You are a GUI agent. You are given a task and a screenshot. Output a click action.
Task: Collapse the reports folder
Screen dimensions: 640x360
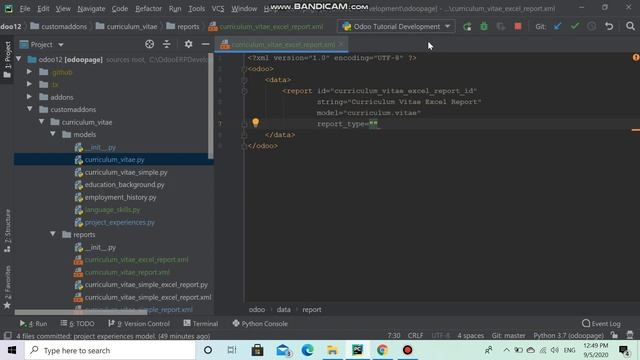[53, 234]
